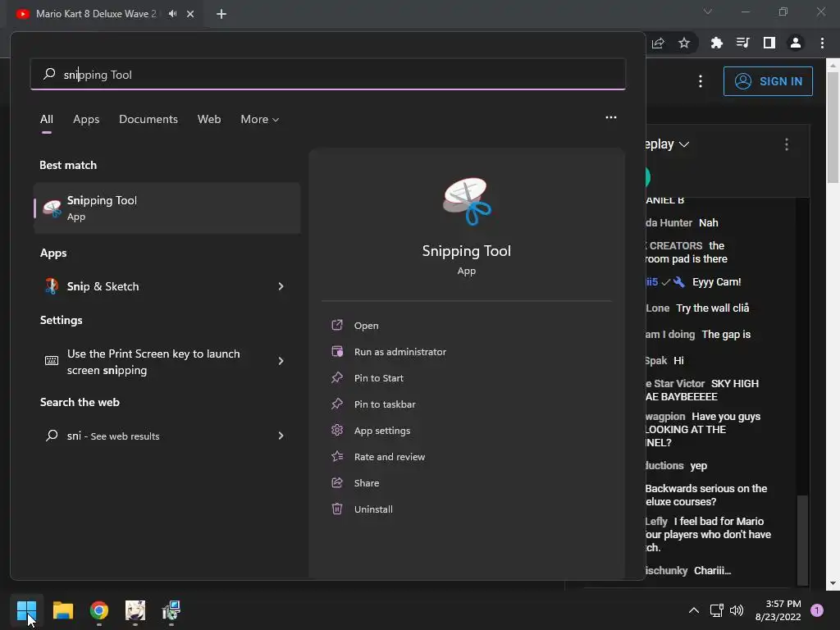Open Snipping Tool best match result
The image size is (840, 630).
pos(167,208)
